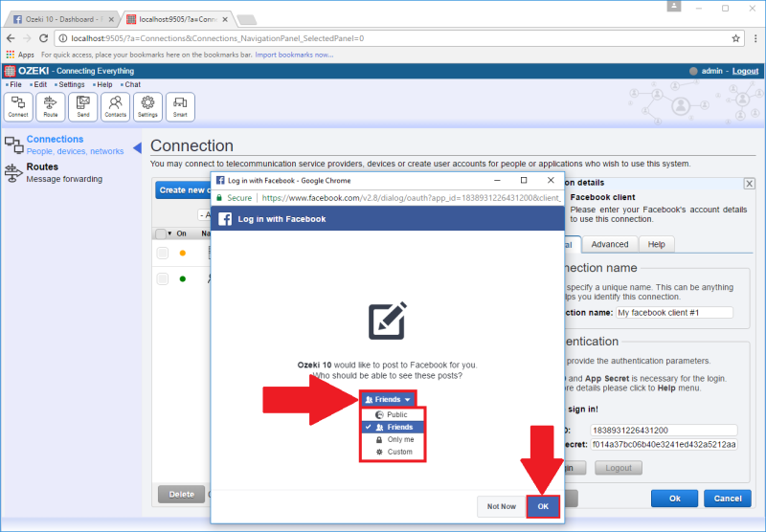
Task: Click the Settings gear toolbar icon
Action: 147,106
